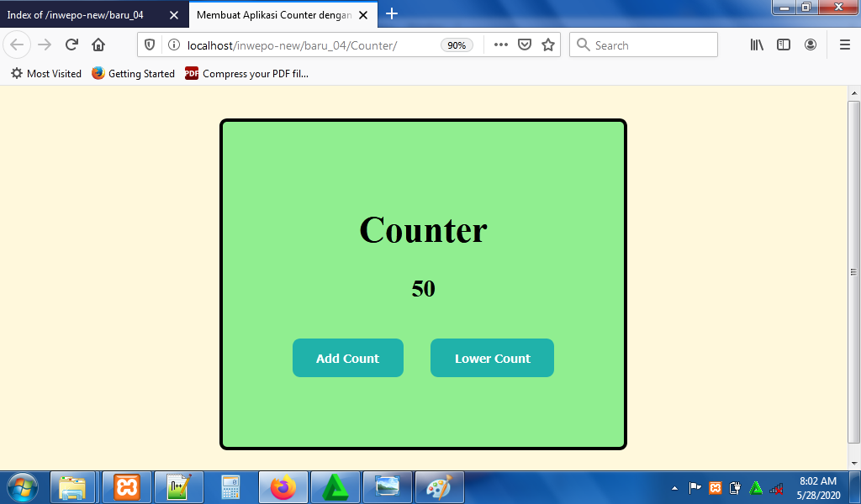This screenshot has height=504, width=861.
Task: Click into the Search box
Action: tap(643, 45)
